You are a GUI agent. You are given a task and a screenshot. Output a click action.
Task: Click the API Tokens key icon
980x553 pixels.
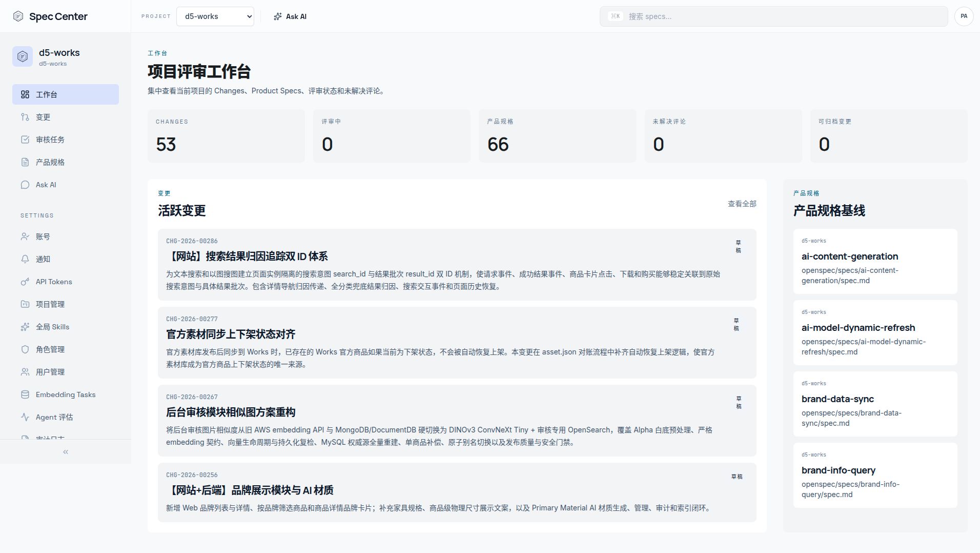pyautogui.click(x=25, y=282)
